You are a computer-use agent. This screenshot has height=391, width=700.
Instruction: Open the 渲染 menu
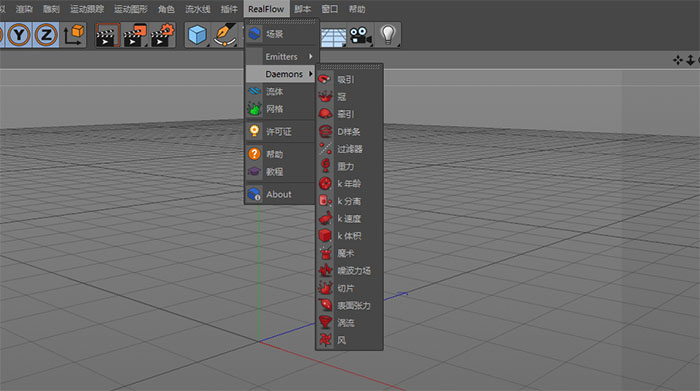(24, 9)
